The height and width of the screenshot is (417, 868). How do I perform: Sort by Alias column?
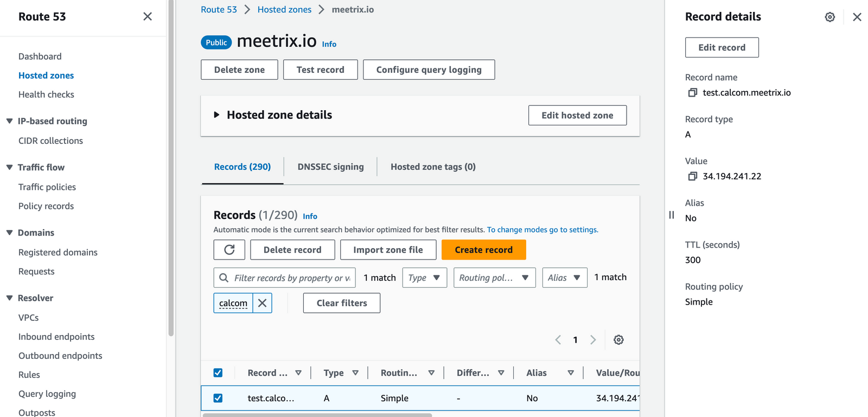pyautogui.click(x=571, y=373)
